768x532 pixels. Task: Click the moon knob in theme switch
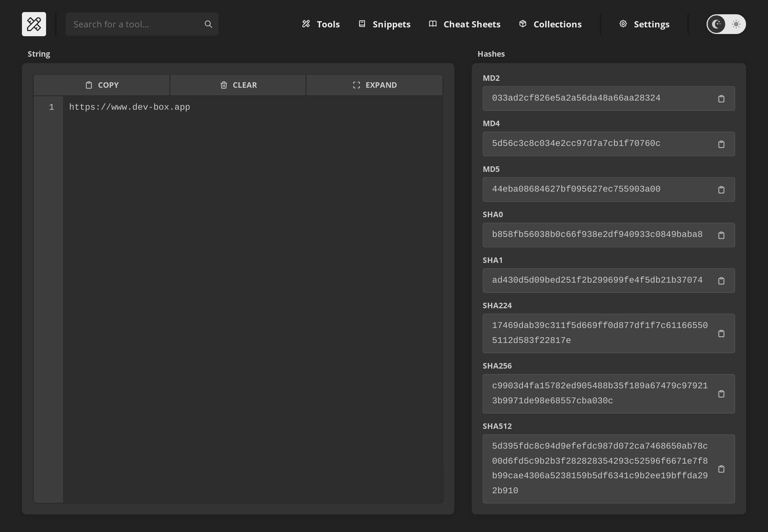[x=716, y=24]
